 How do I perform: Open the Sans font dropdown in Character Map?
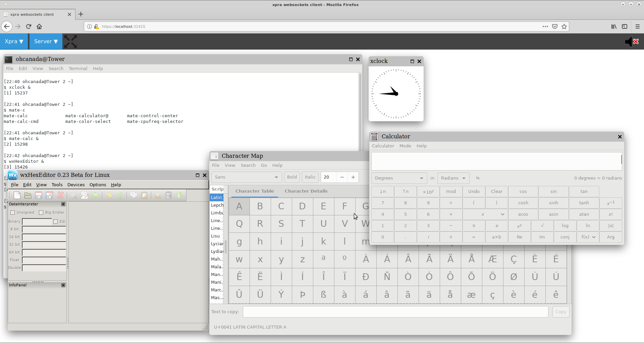(246, 177)
